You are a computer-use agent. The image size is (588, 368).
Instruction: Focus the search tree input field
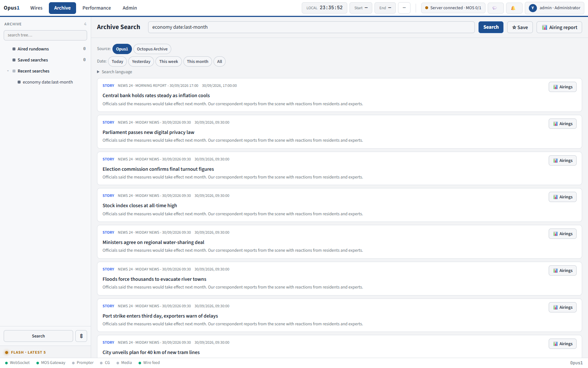(x=45, y=35)
